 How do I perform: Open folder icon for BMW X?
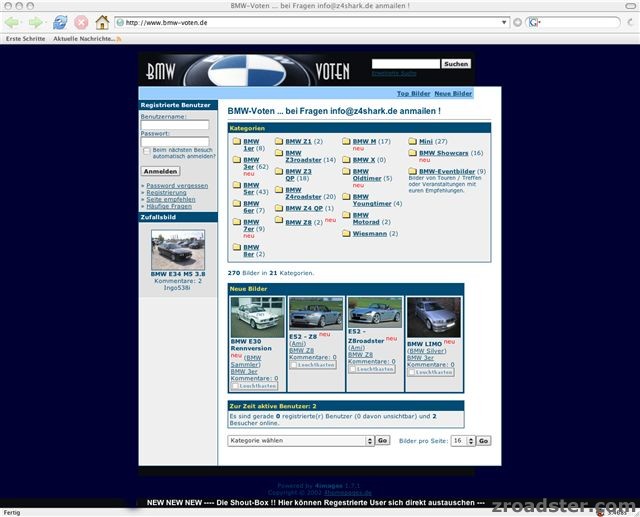tap(346, 160)
